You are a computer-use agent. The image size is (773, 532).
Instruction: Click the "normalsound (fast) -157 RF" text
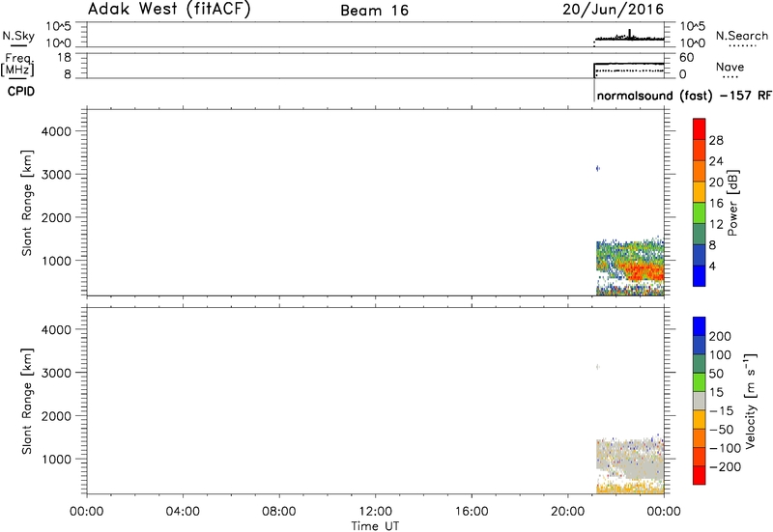tap(684, 95)
